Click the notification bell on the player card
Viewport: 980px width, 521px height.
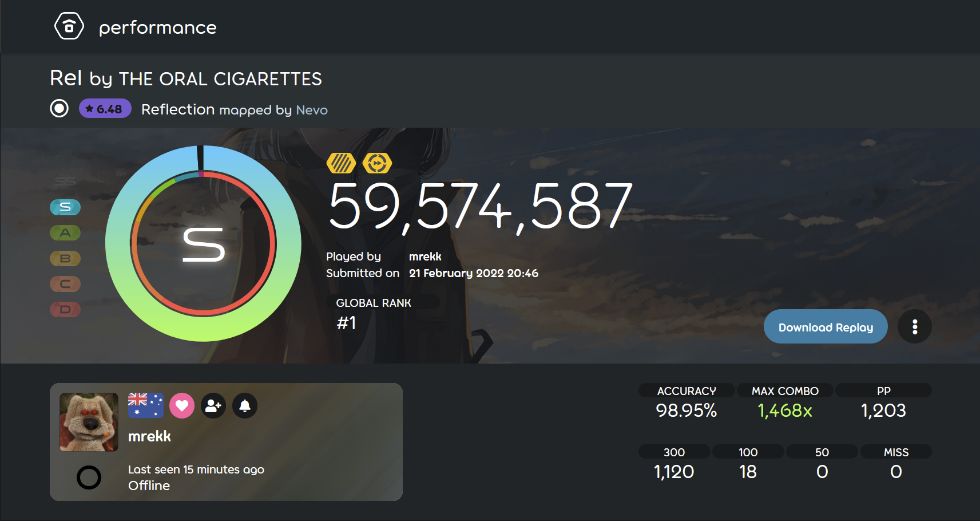(x=245, y=406)
